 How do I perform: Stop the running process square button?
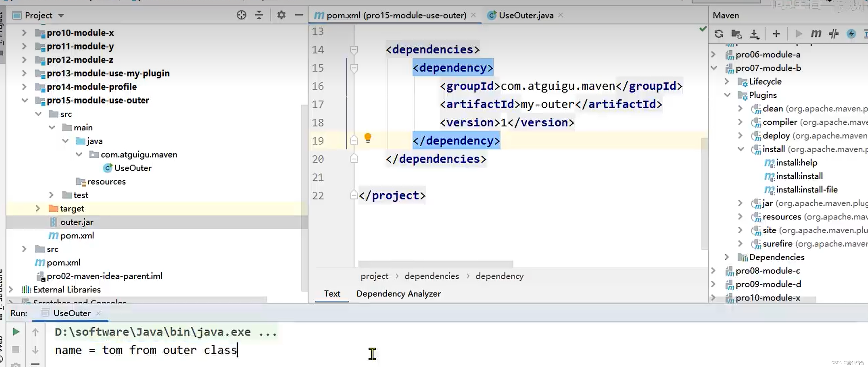15,349
